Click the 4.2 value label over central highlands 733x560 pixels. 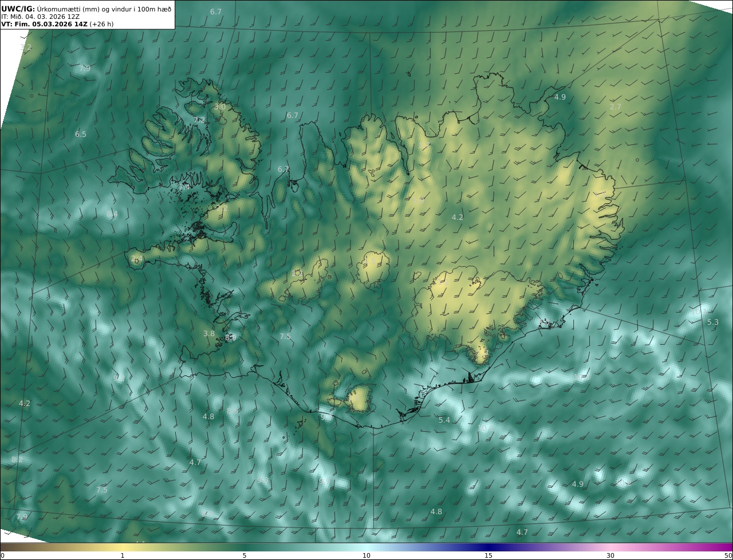click(x=458, y=217)
